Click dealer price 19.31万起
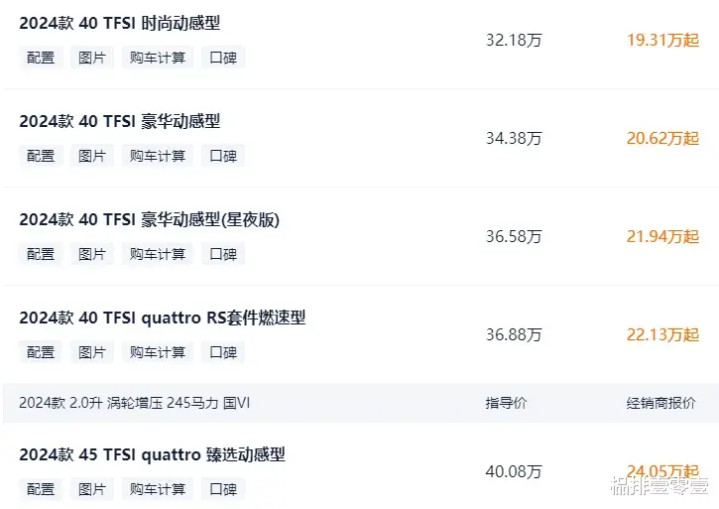 [x=662, y=39]
